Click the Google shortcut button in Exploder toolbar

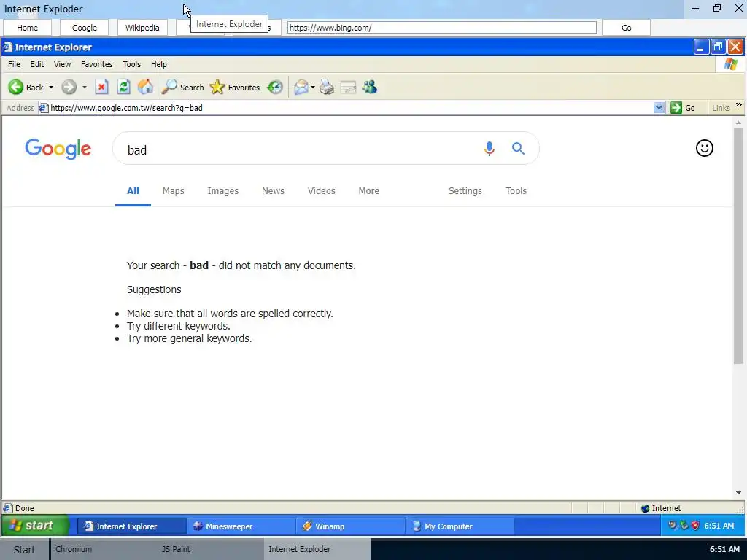point(85,28)
